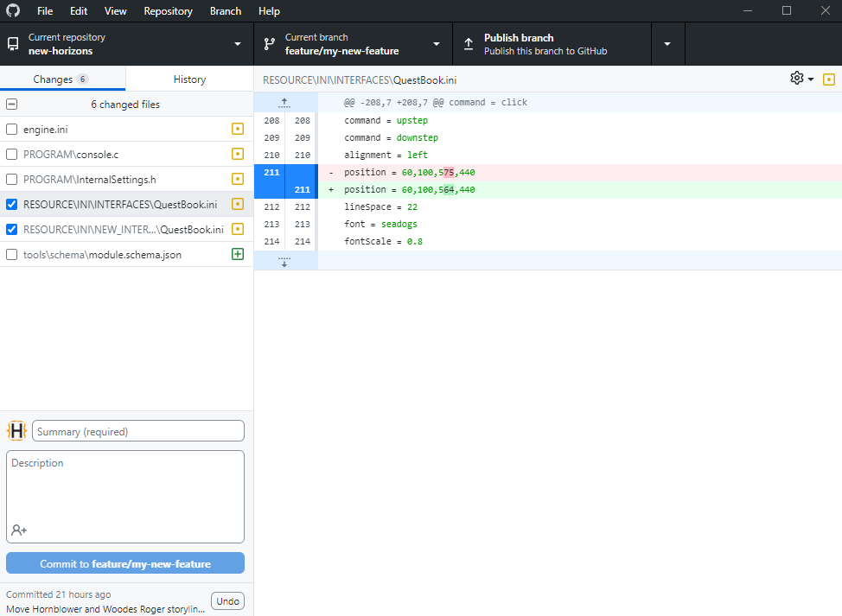
Task: Click the '6 changed files' label
Action: (125, 104)
